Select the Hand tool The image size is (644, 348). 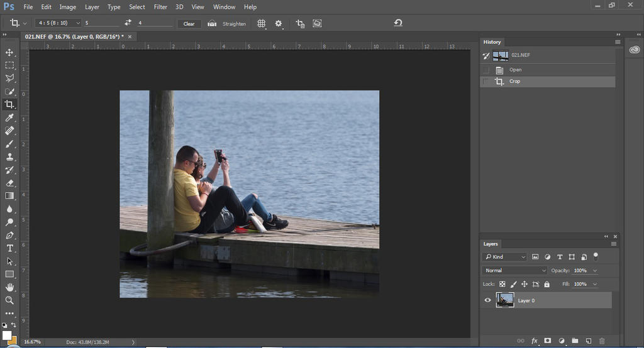[x=9, y=287]
